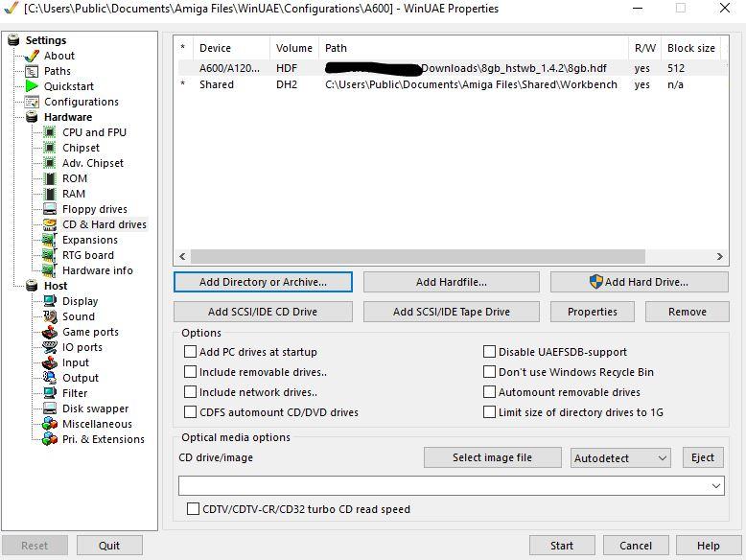
Task: Open Properties of selected drive
Action: (593, 312)
